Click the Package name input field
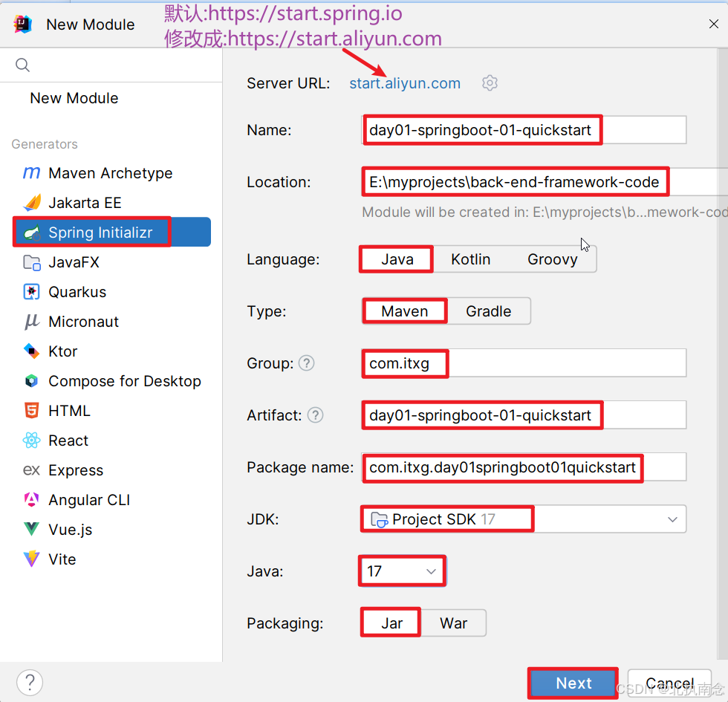 524,467
